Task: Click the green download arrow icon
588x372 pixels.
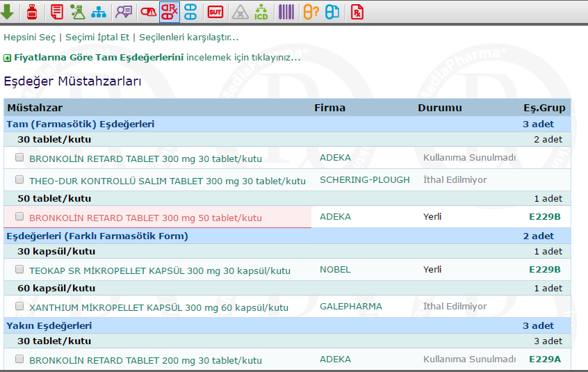Action: coord(8,11)
